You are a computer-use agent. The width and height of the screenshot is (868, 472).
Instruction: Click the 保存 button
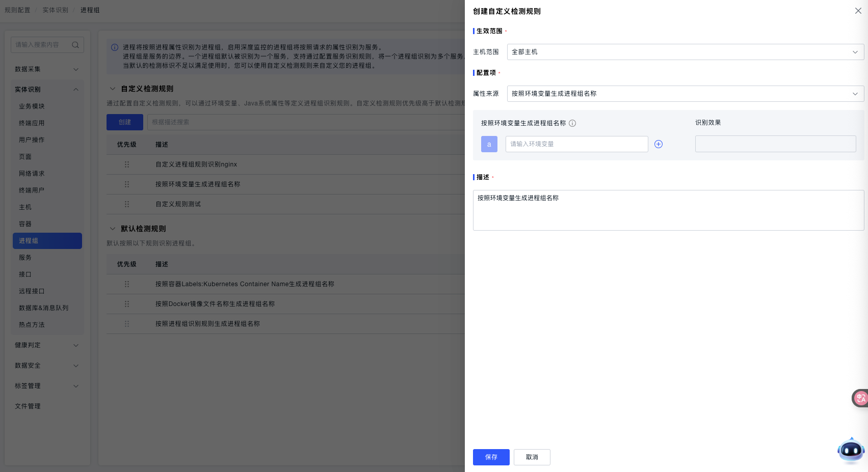[x=491, y=457]
